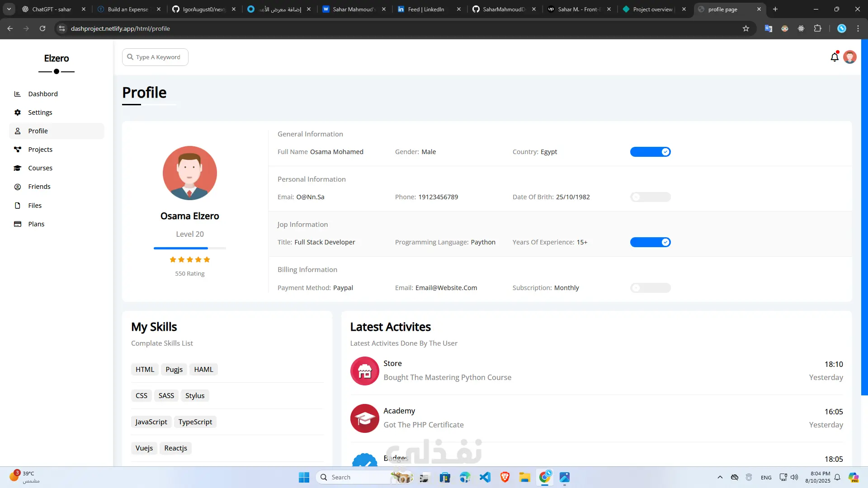868x488 pixels.
Task: Bookmark this page with star icon
Action: (x=746, y=28)
